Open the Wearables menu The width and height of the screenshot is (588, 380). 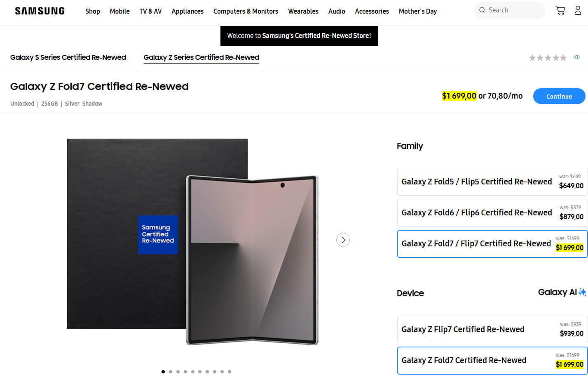(303, 11)
